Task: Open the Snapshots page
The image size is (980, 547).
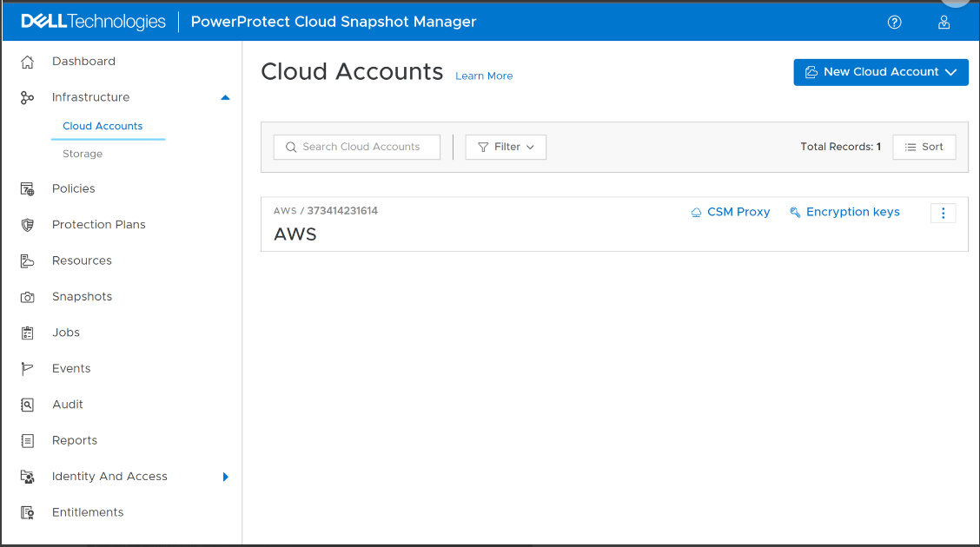Action: pyautogui.click(x=82, y=297)
